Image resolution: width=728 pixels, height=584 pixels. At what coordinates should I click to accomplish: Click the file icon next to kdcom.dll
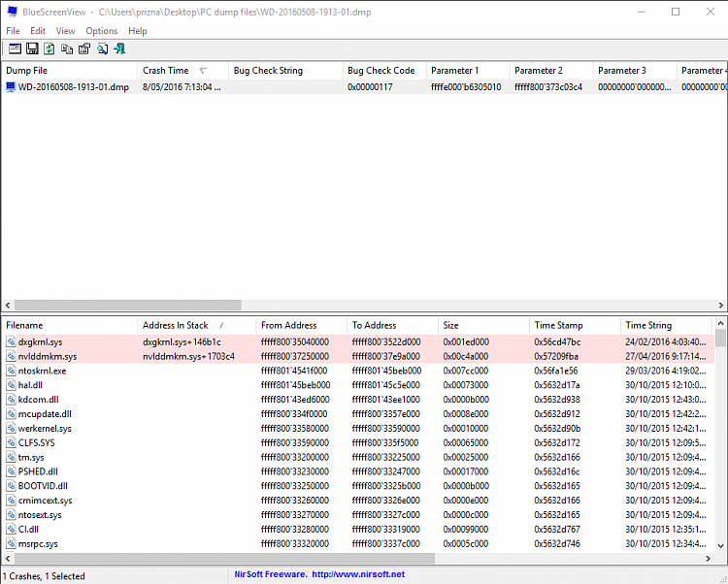[11, 400]
